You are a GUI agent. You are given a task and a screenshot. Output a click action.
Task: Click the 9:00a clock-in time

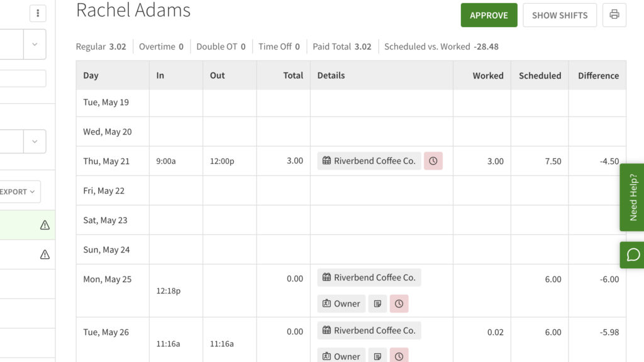(166, 162)
